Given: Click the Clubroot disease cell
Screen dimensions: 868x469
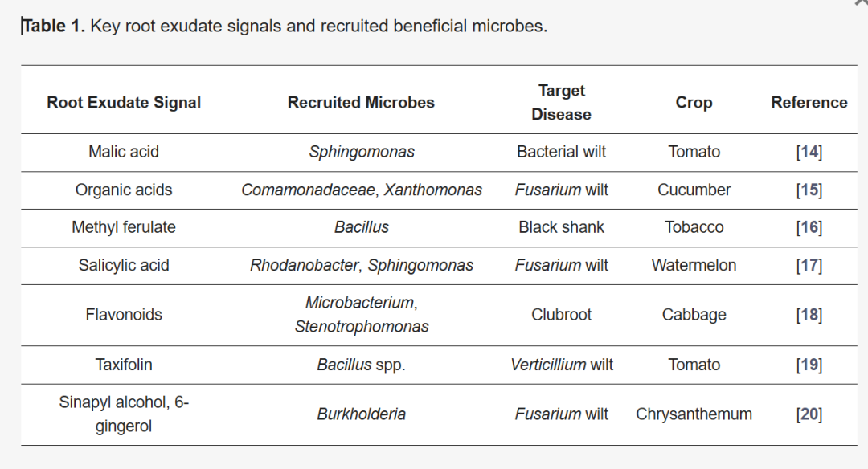Looking at the screenshot, I should pyautogui.click(x=561, y=315).
